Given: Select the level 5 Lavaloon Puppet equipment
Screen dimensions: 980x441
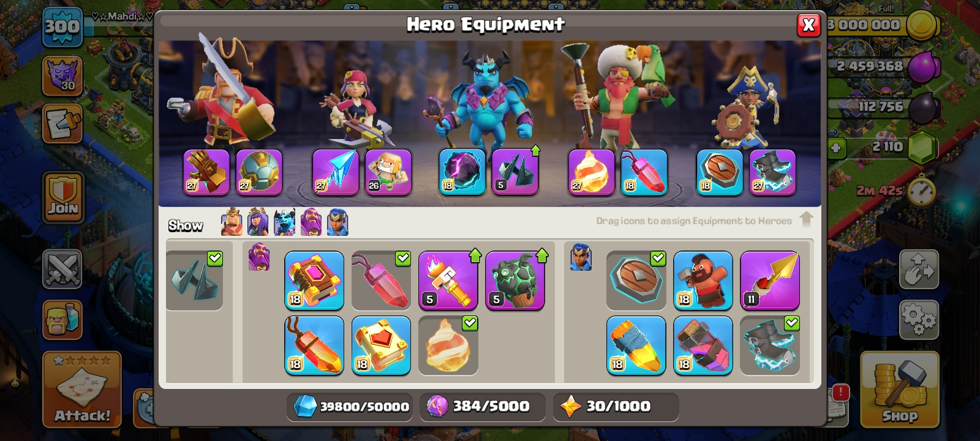Looking at the screenshot, I should [x=514, y=280].
